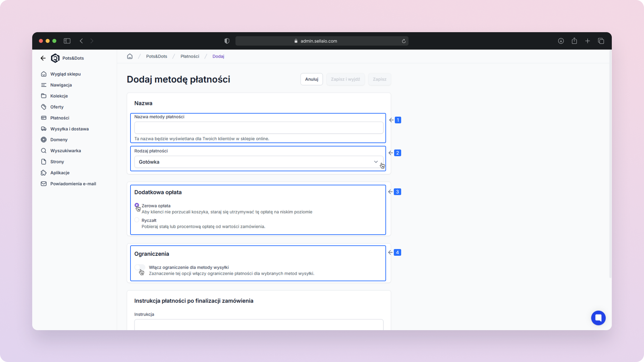This screenshot has width=644, height=362.
Task: Click the browser sidebar toggle icon
Action: 67,41
